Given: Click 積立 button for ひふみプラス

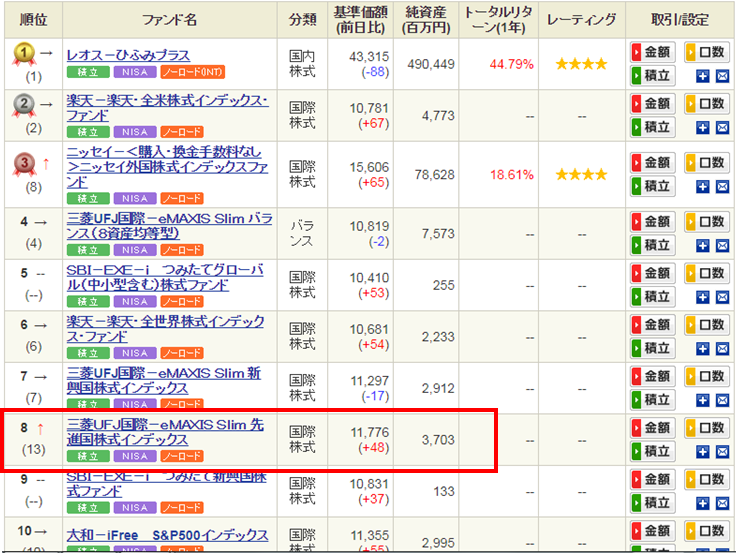Looking at the screenshot, I should [x=653, y=75].
